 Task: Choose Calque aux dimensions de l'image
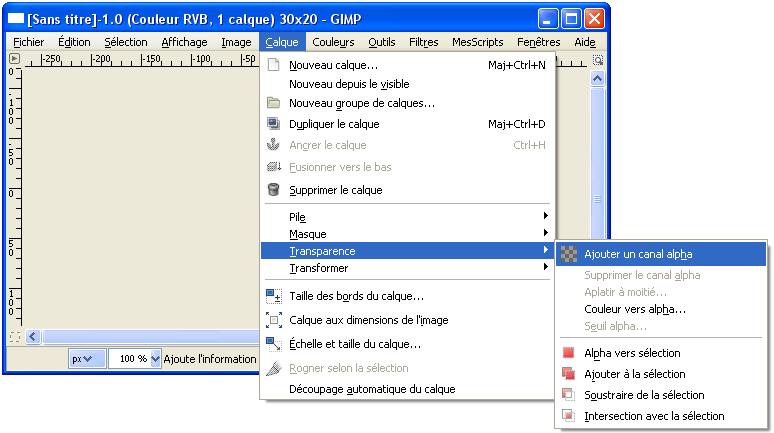(x=407, y=320)
